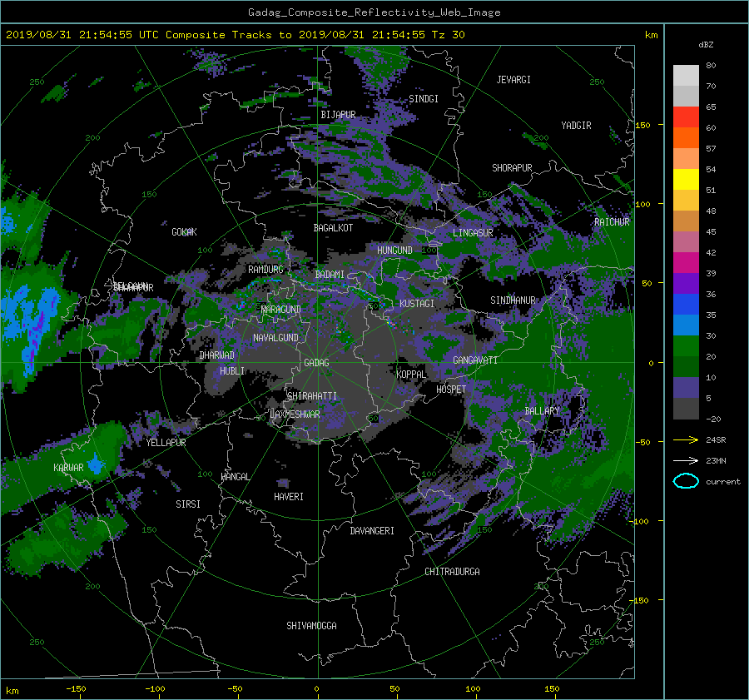Click the yellow 24SR arrow legend icon

click(x=686, y=439)
